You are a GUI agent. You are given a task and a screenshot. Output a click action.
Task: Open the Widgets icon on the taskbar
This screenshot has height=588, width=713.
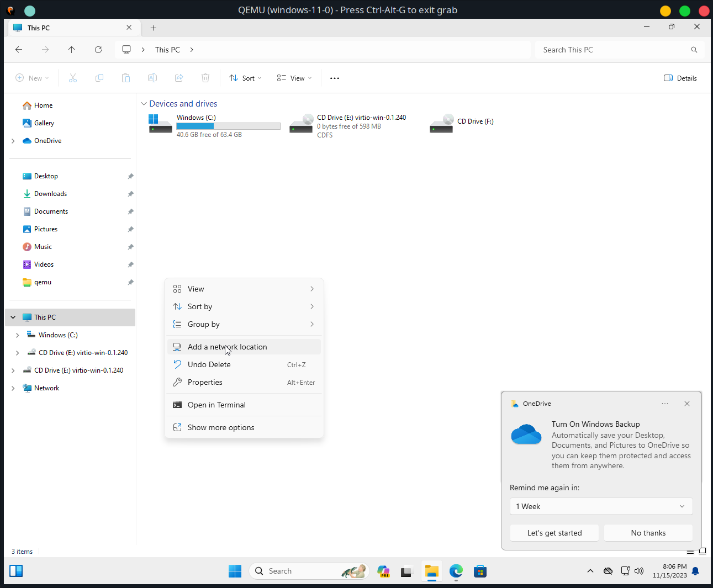coord(16,571)
